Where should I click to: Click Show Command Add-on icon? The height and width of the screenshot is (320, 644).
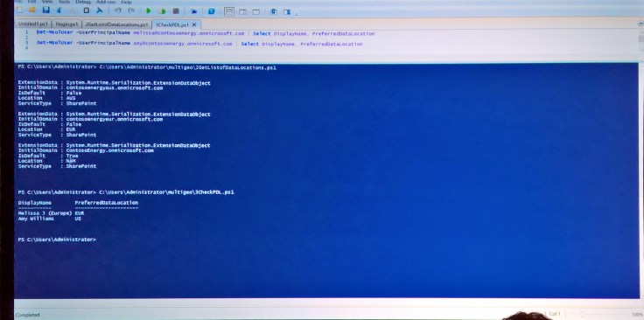pyautogui.click(x=287, y=12)
